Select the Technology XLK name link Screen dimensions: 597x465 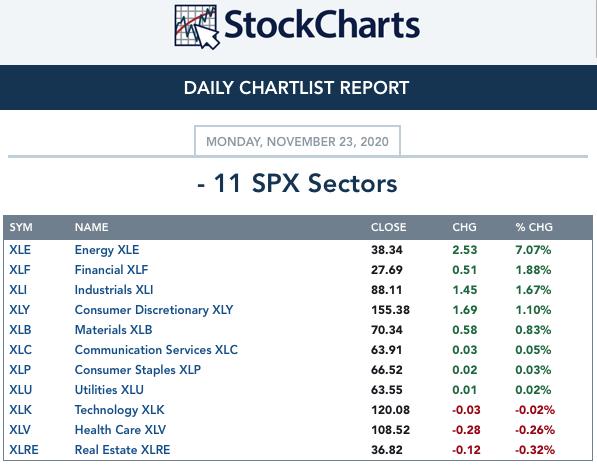(x=120, y=410)
